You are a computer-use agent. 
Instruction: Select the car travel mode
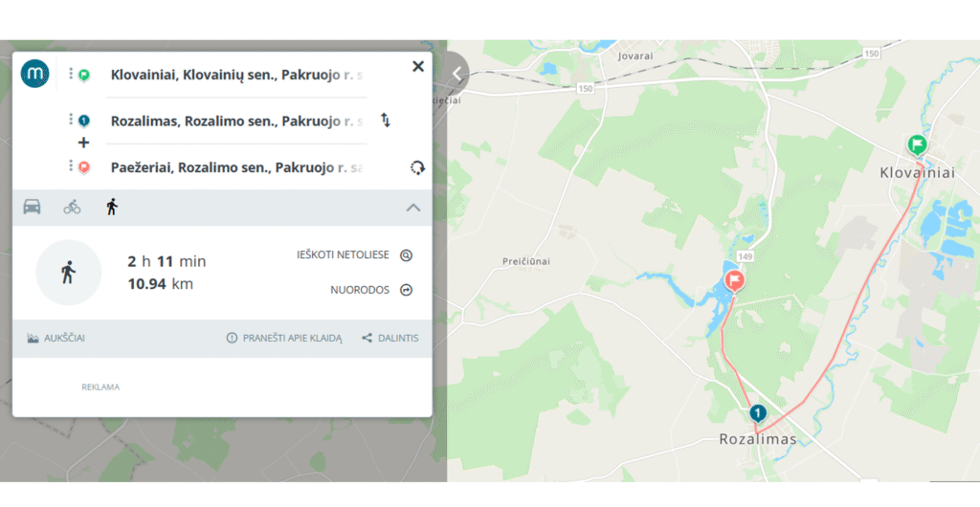(x=32, y=207)
